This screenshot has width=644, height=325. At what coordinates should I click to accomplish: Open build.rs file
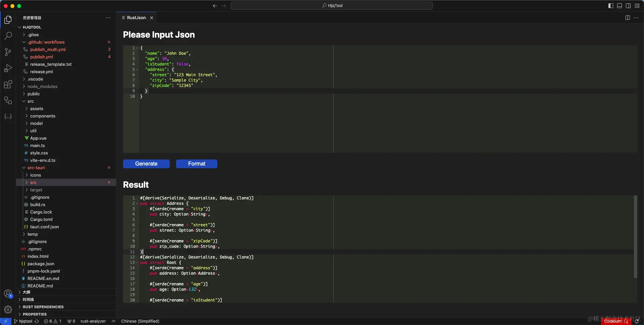point(66,204)
